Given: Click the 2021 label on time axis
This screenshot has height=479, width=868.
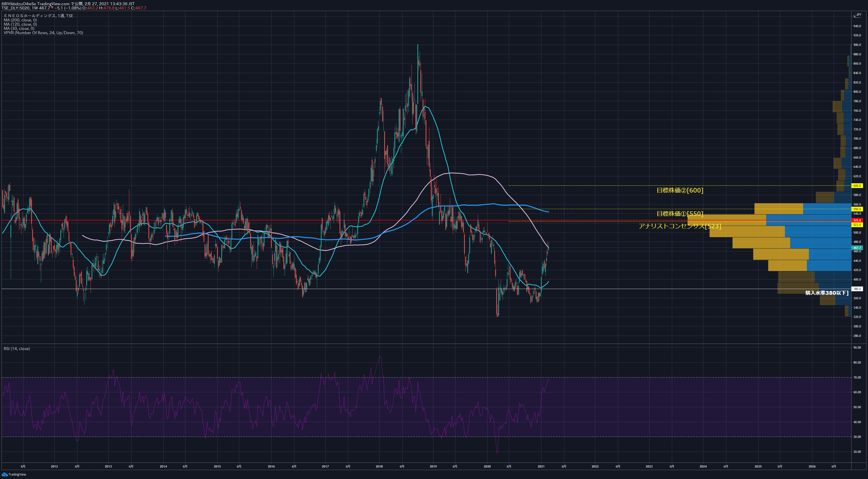Looking at the screenshot, I should [541, 467].
